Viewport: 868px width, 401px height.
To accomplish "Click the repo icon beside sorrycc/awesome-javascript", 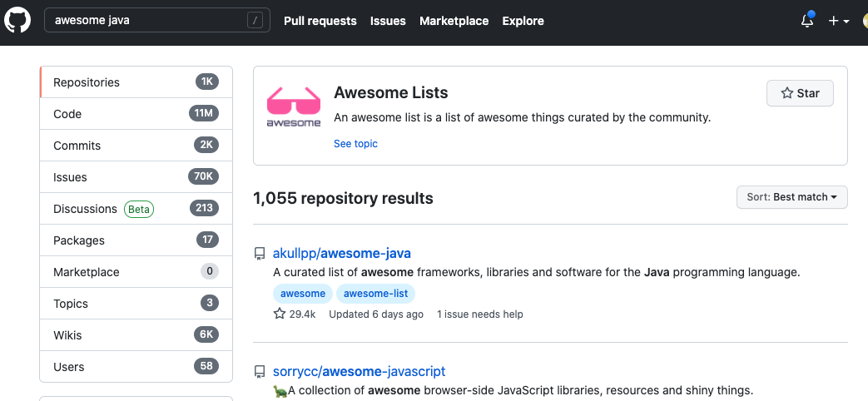I will pyautogui.click(x=259, y=372).
